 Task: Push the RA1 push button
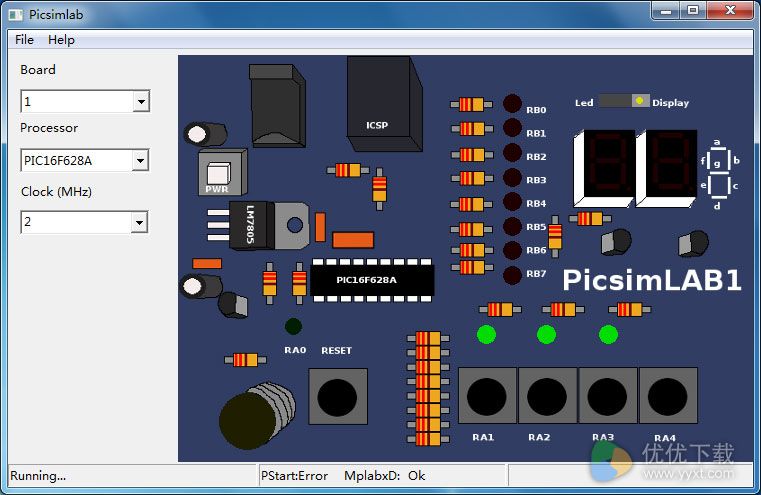tap(487, 396)
